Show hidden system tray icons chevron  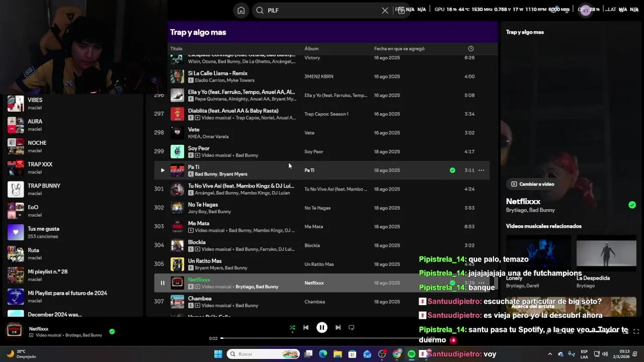(x=549, y=354)
